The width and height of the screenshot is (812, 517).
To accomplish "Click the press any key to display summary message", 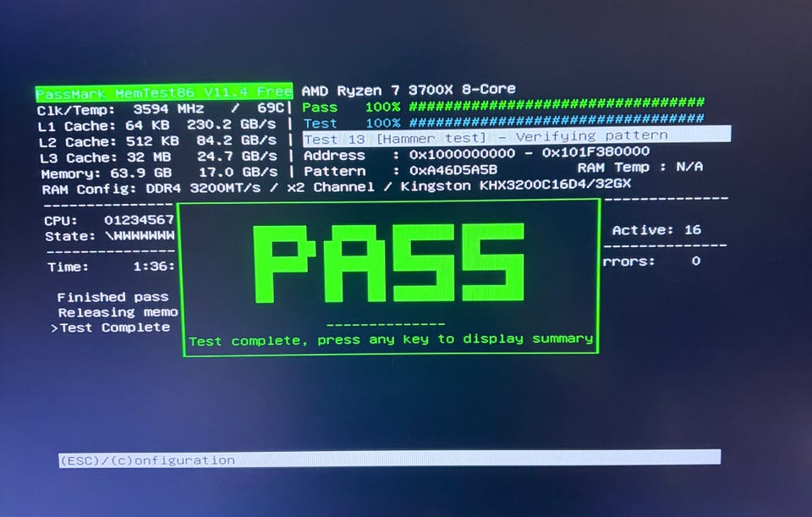I will [391, 340].
